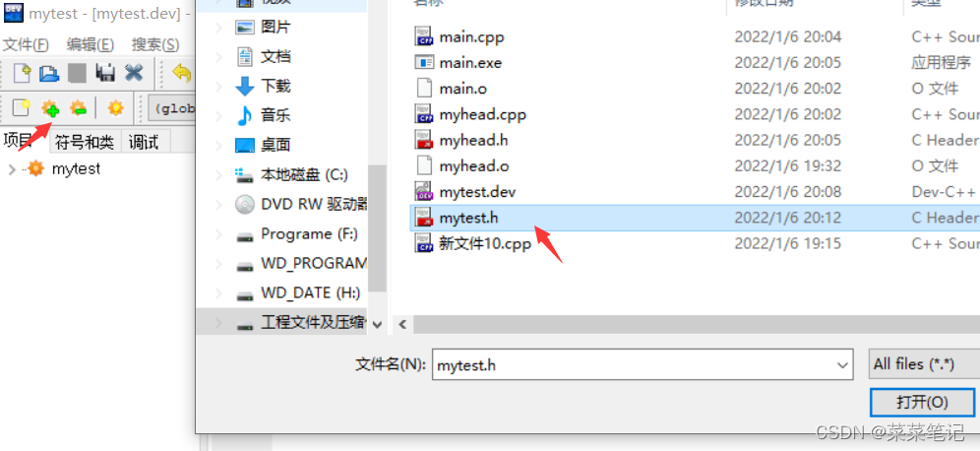This screenshot has height=451, width=980.
Task: Click the Add file to project icon
Action: pos(50,108)
